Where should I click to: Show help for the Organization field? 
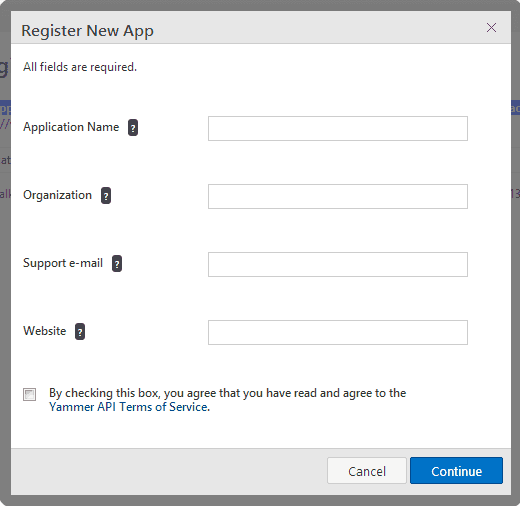(x=106, y=196)
